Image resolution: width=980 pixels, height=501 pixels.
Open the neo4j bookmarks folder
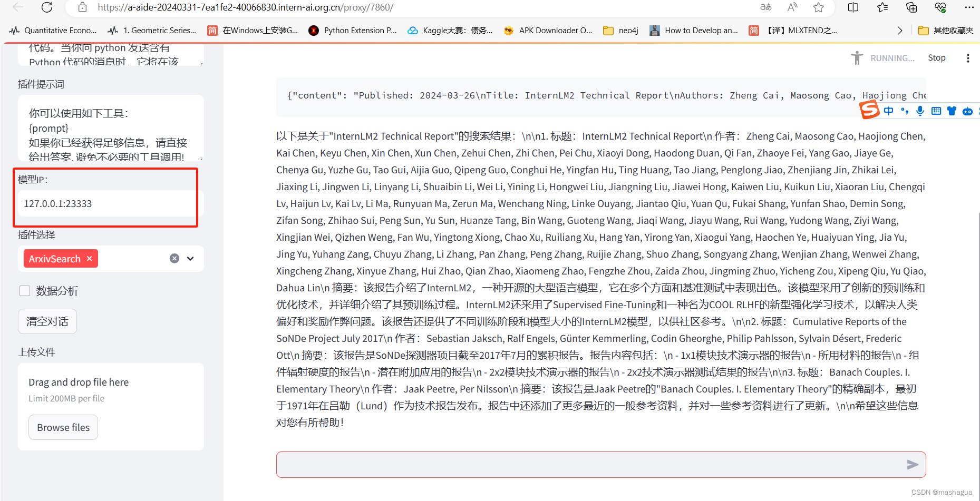(x=620, y=31)
